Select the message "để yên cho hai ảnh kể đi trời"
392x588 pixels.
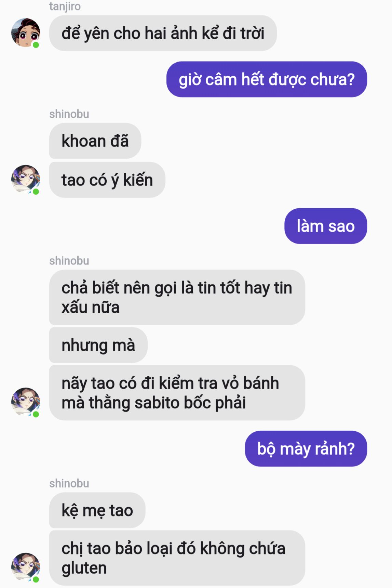pos(163,33)
